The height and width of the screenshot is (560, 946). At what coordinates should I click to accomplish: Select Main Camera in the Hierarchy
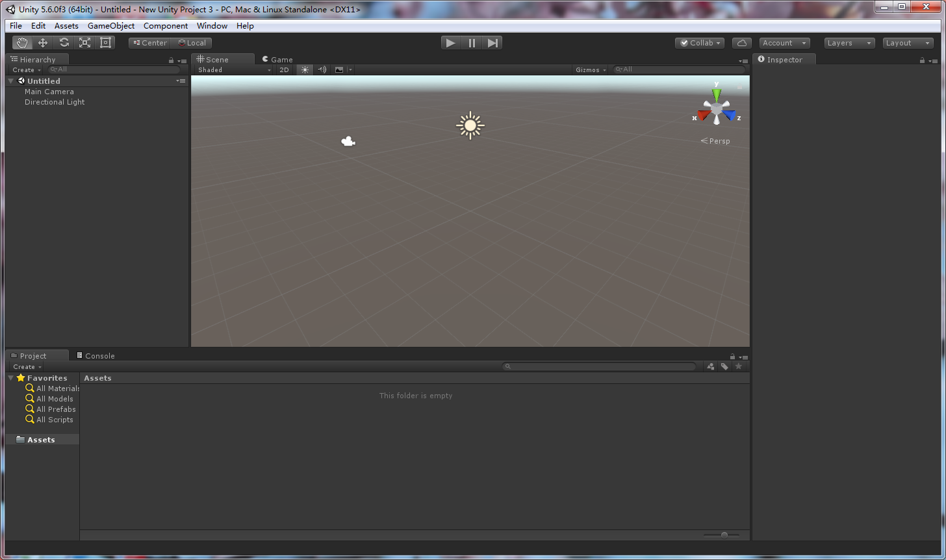(49, 91)
